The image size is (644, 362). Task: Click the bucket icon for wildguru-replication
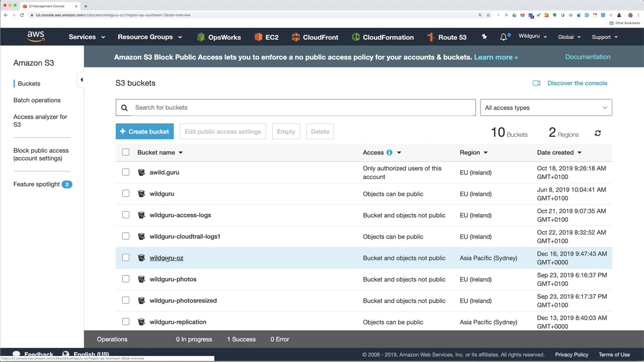[x=141, y=322]
